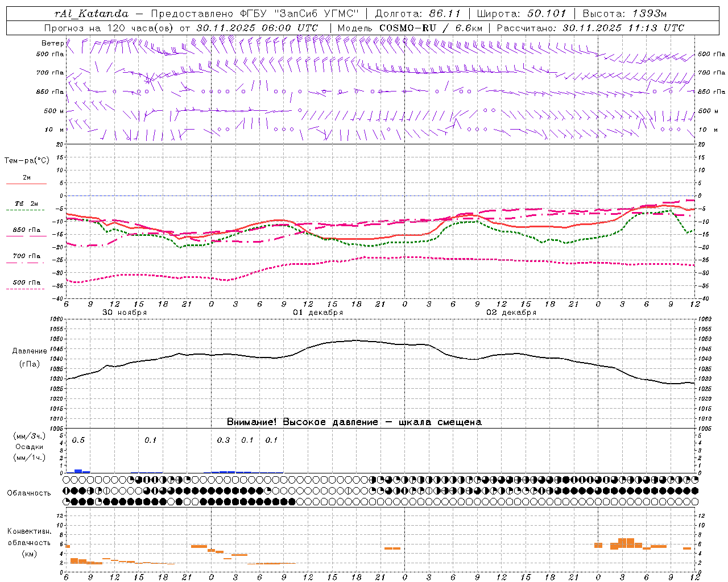Click the 500 гПа temperature legend entry
The image size is (728, 582).
click(27, 282)
